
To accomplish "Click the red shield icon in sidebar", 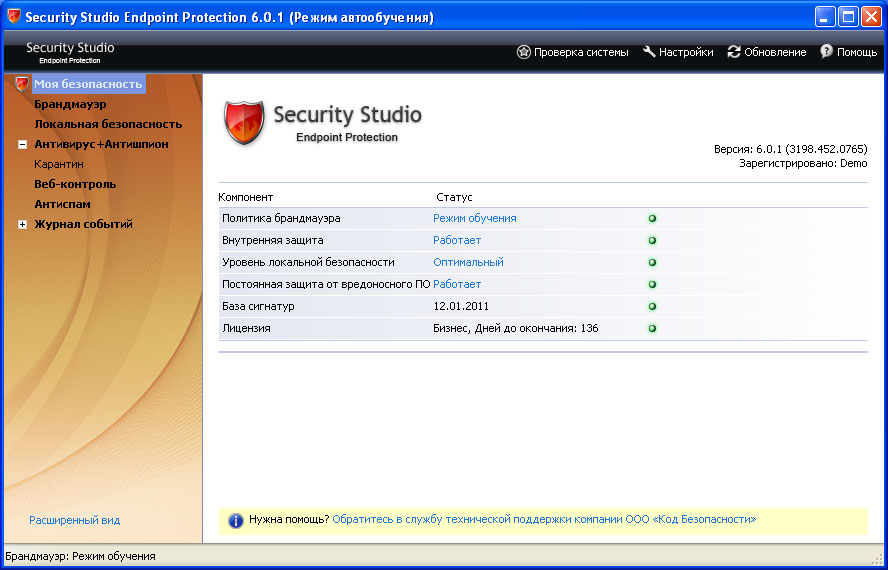I will coord(22,84).
